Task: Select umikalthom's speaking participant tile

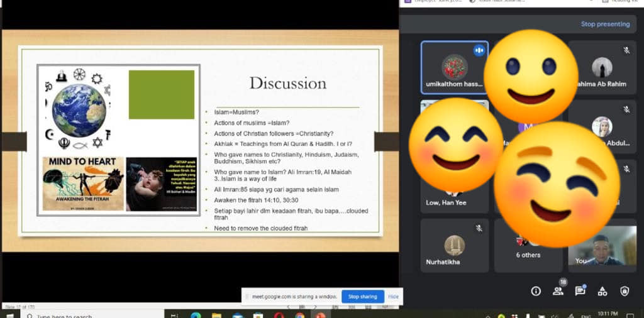Action: click(454, 68)
